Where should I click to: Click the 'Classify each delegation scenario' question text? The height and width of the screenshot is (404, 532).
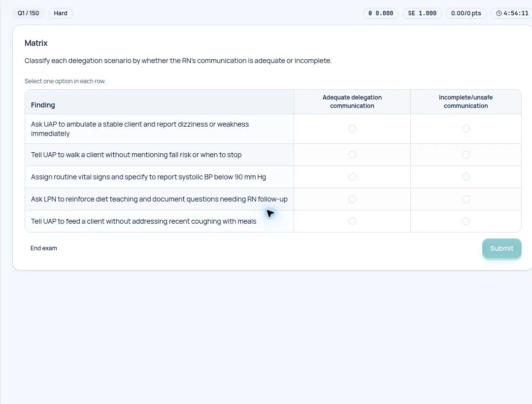point(178,61)
